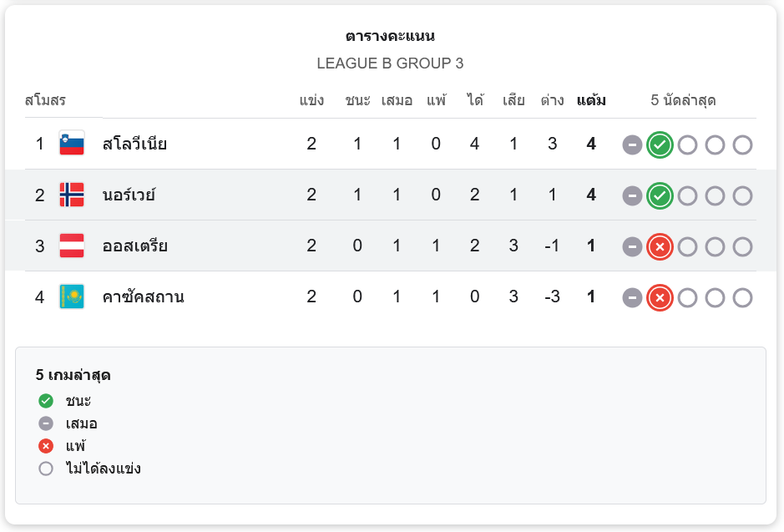
Task: Click the Austria flag icon
Action: [x=72, y=246]
